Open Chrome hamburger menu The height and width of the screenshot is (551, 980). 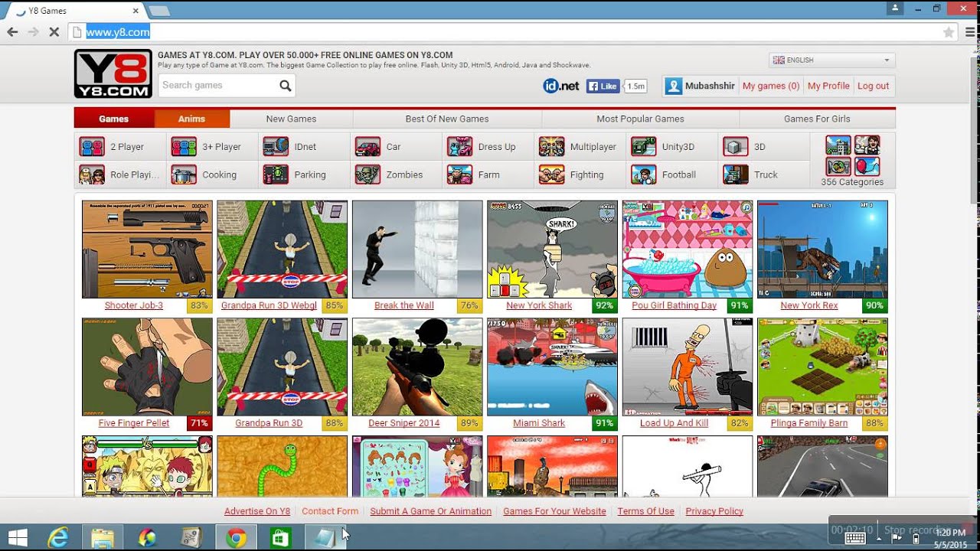point(970,32)
